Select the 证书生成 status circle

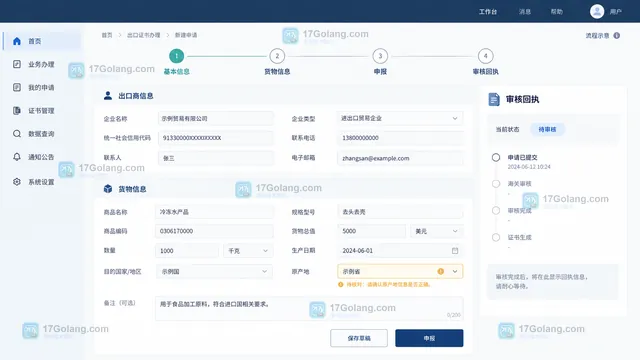coord(496,237)
